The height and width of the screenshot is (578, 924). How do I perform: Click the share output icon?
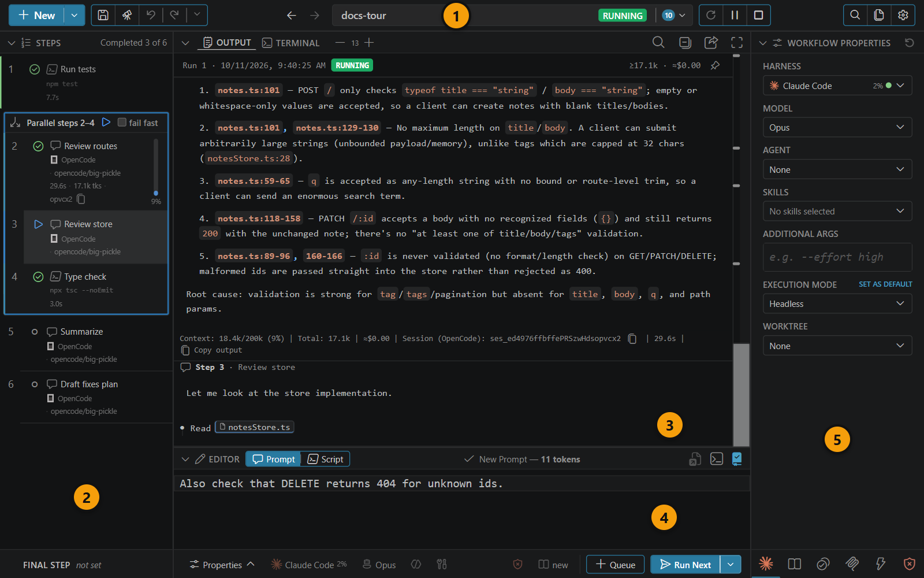pyautogui.click(x=711, y=43)
